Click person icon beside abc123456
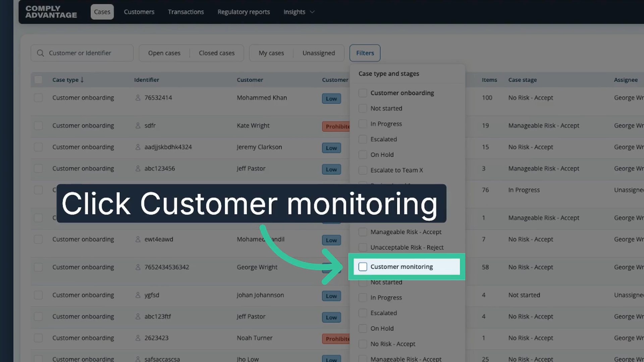 [x=138, y=168]
